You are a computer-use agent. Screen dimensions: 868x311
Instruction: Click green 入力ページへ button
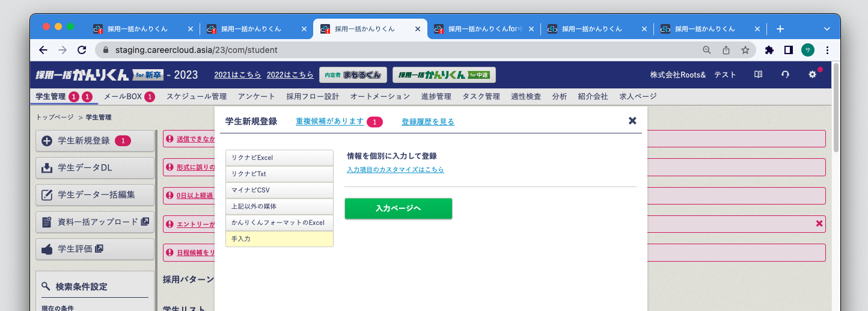pyautogui.click(x=399, y=208)
